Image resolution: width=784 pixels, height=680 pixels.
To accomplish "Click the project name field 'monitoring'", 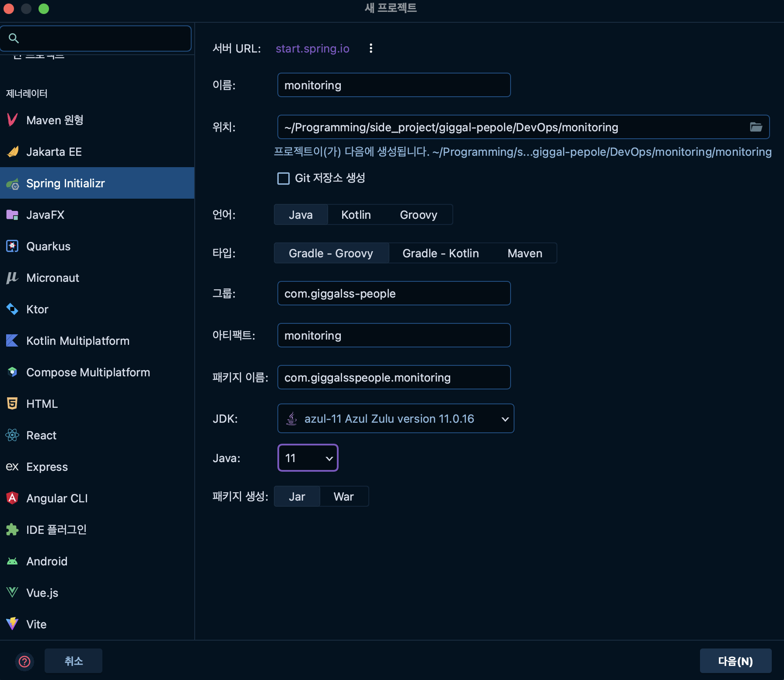I will pyautogui.click(x=394, y=85).
